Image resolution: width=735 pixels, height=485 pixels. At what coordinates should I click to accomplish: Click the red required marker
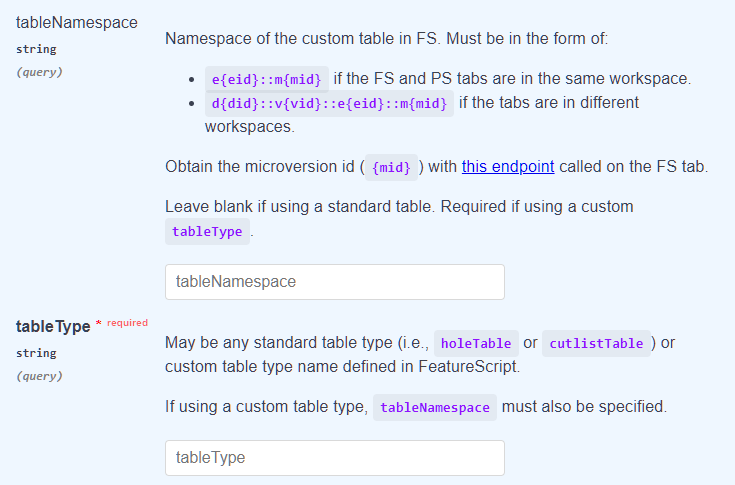point(122,323)
